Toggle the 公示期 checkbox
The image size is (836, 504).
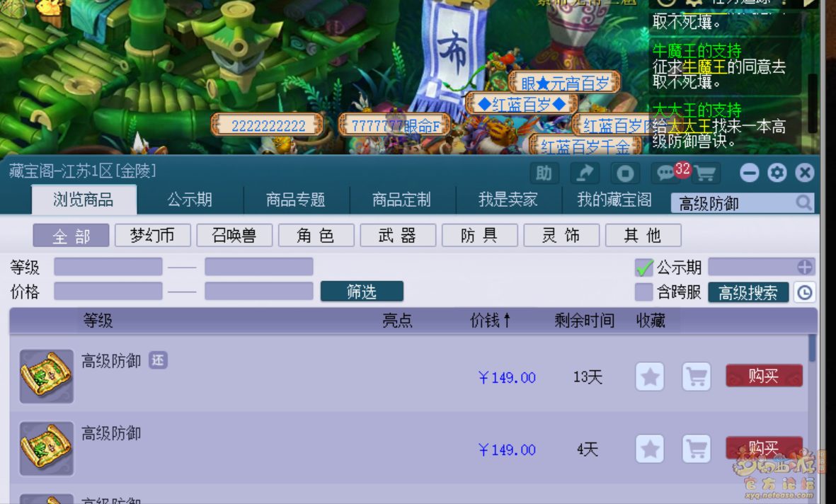(643, 267)
